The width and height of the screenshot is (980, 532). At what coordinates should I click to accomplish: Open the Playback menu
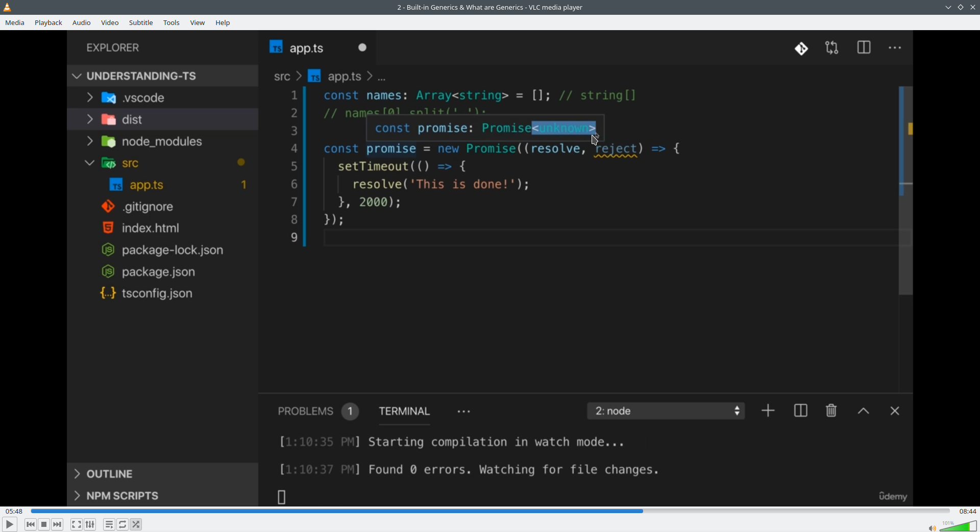48,23
